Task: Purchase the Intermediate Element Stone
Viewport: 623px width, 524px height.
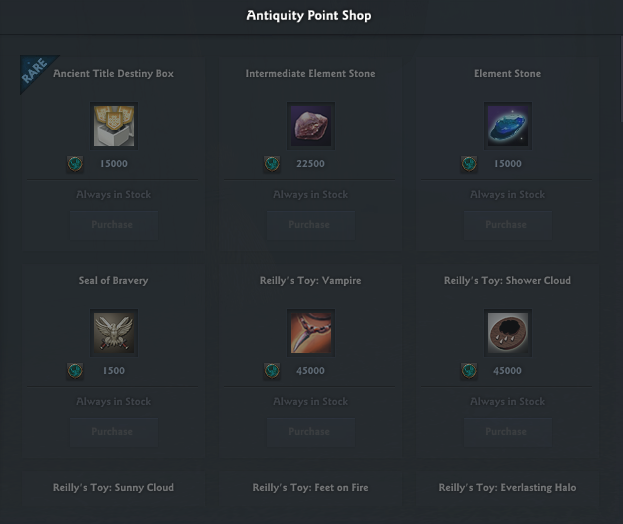Action: tap(310, 225)
